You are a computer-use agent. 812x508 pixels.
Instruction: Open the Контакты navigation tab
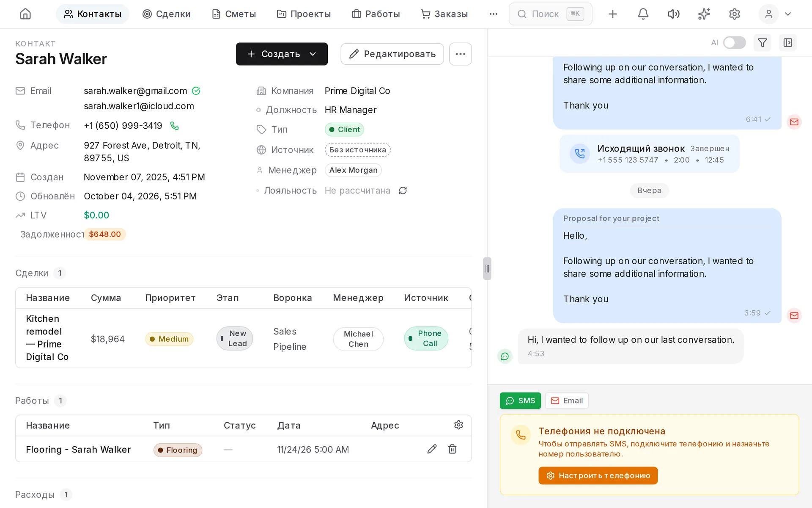(x=92, y=14)
